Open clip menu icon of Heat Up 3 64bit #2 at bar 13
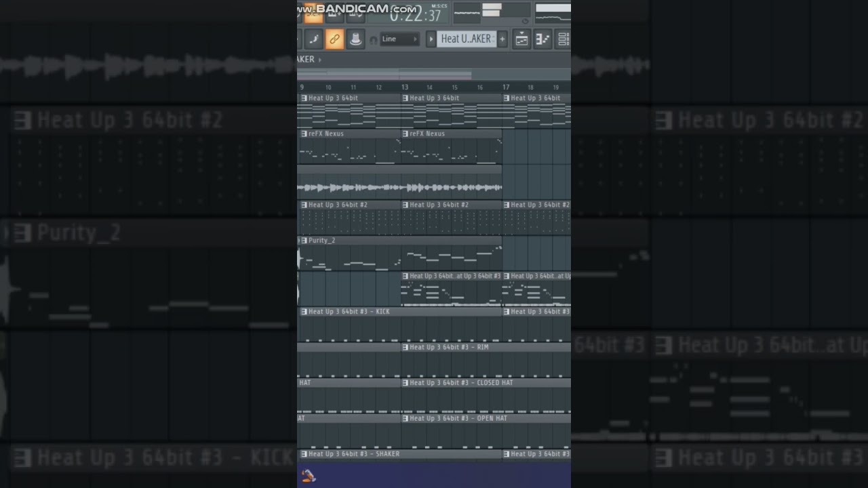 (x=405, y=205)
